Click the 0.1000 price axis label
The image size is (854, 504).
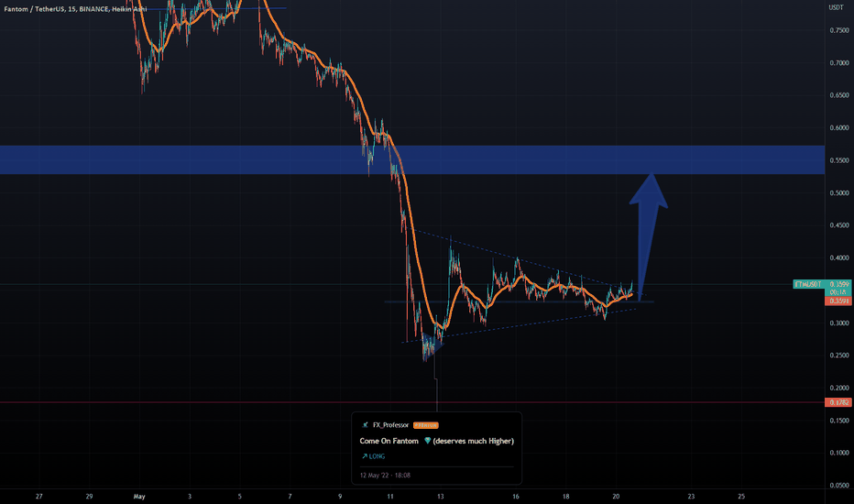point(839,453)
